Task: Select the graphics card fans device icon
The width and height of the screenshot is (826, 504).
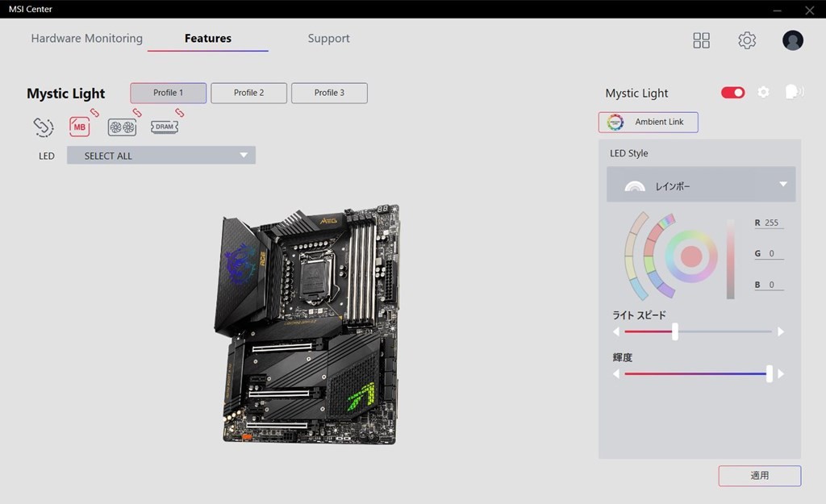Action: 123,127
